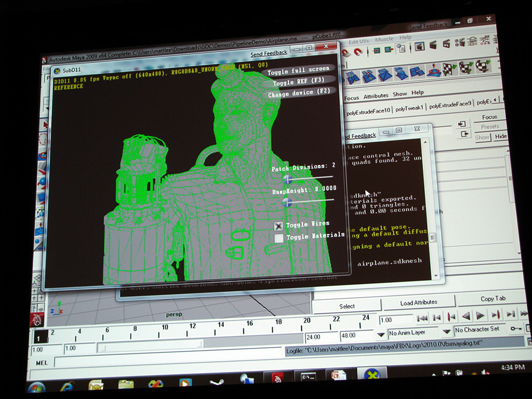Click the current frame field showing 1.00
The height and width of the screenshot is (399, 532).
395,320
